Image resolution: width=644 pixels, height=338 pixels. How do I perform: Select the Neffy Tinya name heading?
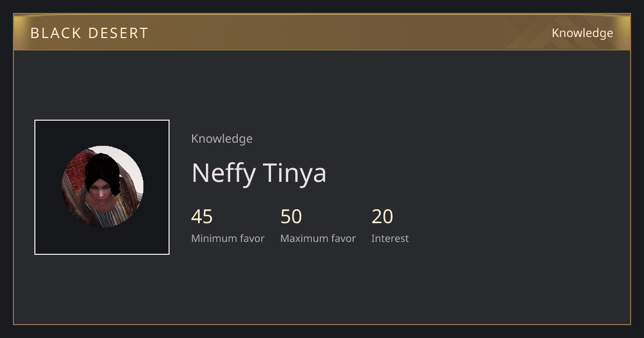(x=259, y=173)
